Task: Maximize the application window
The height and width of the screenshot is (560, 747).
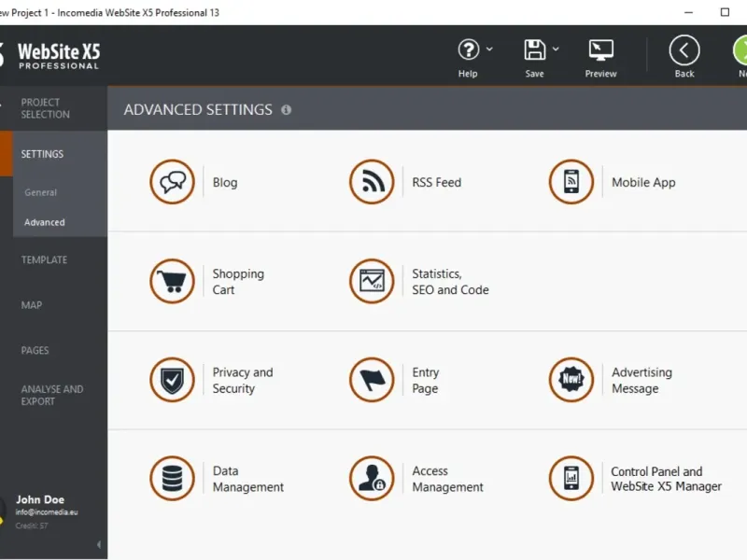Action: click(x=725, y=12)
